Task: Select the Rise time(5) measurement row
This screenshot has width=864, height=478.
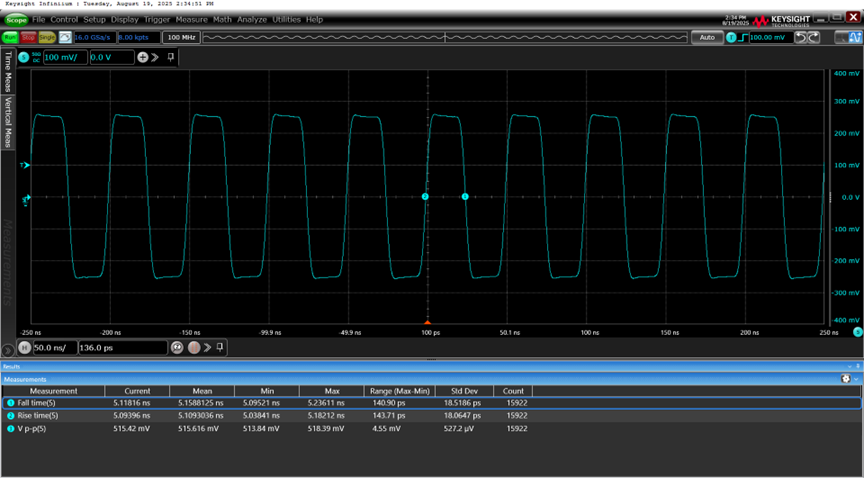Action: click(432, 416)
